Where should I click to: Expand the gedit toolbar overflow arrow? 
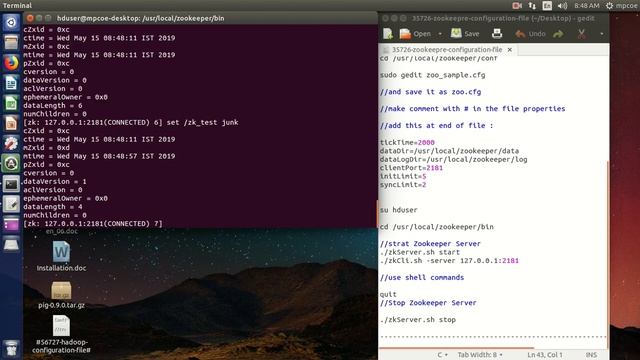pyautogui.click(x=602, y=34)
